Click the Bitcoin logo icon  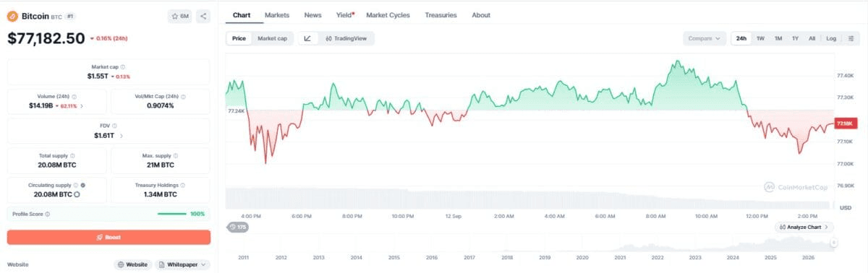point(12,16)
